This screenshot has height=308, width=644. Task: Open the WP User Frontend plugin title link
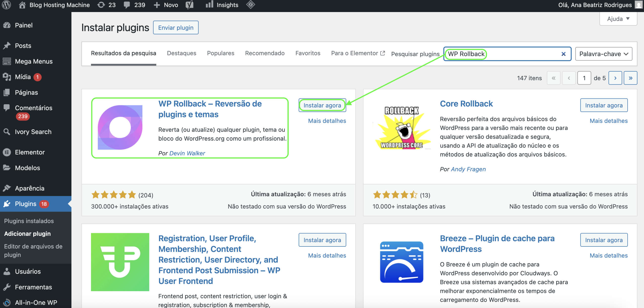click(219, 260)
